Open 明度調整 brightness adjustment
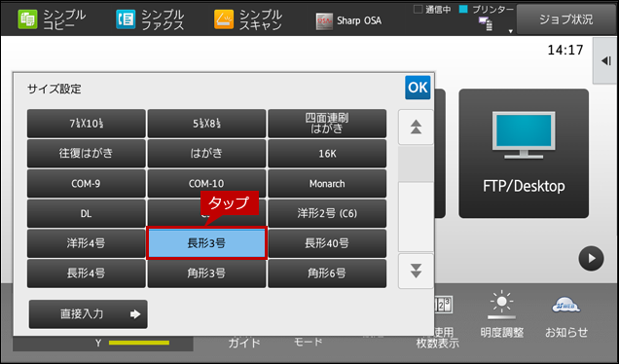Screen dimensions: 619x364 point(502,314)
